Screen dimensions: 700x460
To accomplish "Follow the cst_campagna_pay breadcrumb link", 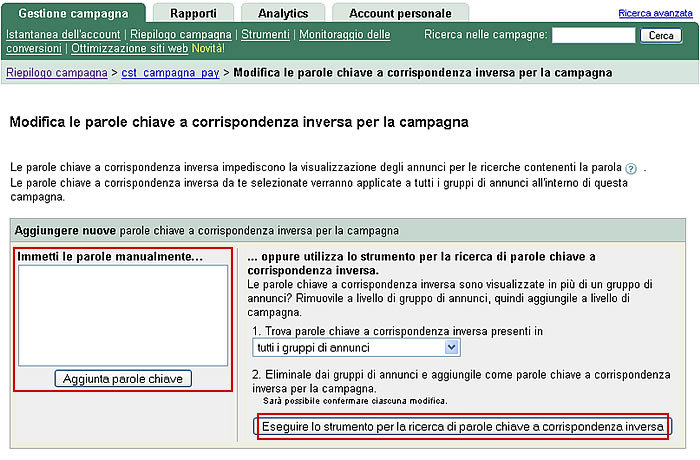I will pos(170,72).
